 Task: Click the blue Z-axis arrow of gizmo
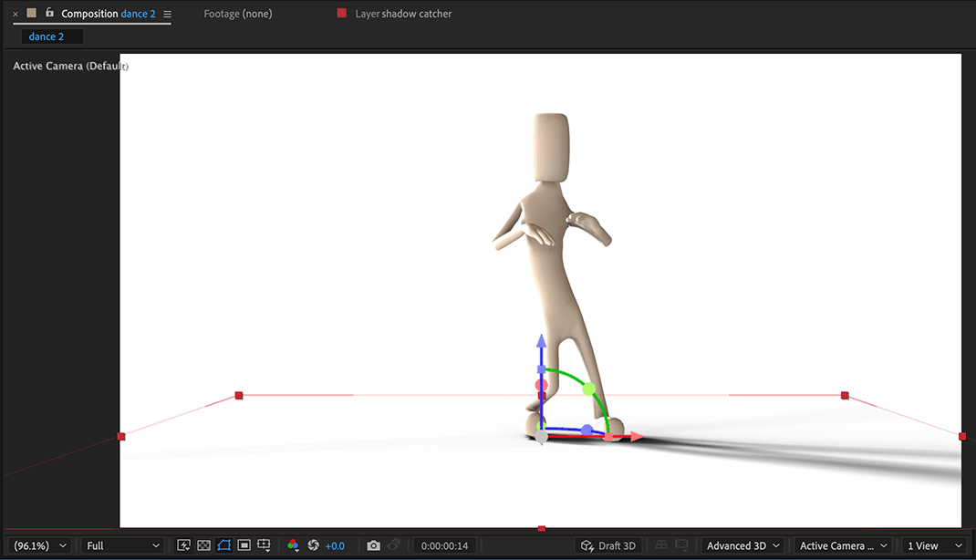[x=542, y=342]
